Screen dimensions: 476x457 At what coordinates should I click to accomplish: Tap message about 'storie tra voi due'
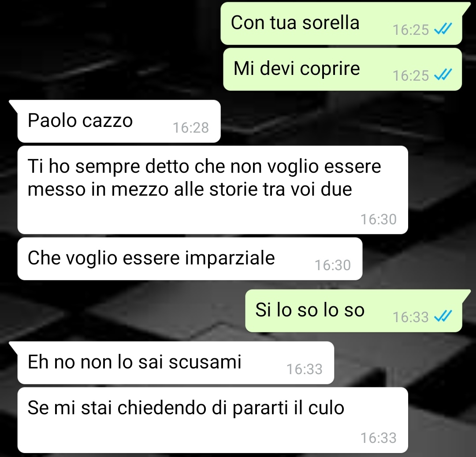tap(212, 189)
